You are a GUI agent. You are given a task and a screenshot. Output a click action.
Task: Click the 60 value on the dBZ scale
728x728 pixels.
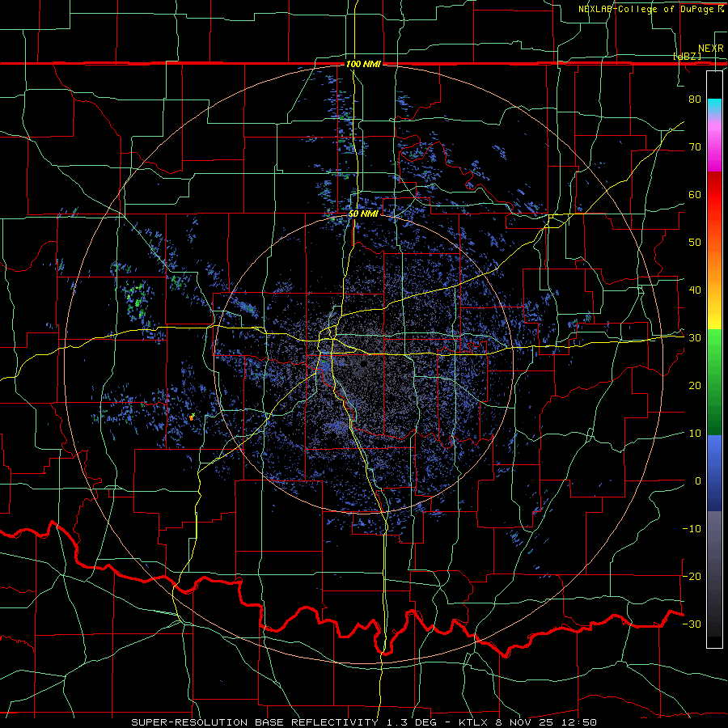pos(695,194)
